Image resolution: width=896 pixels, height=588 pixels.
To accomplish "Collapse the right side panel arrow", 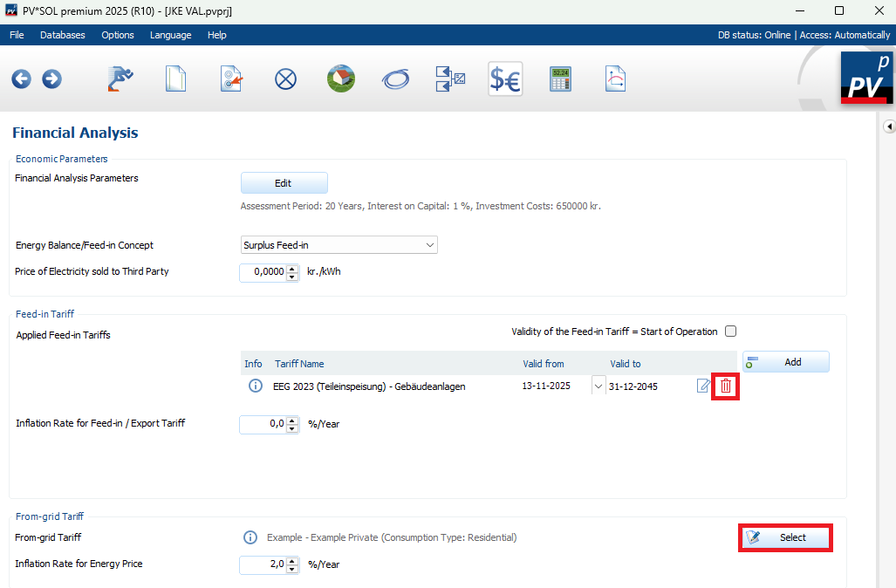I will coord(889,126).
